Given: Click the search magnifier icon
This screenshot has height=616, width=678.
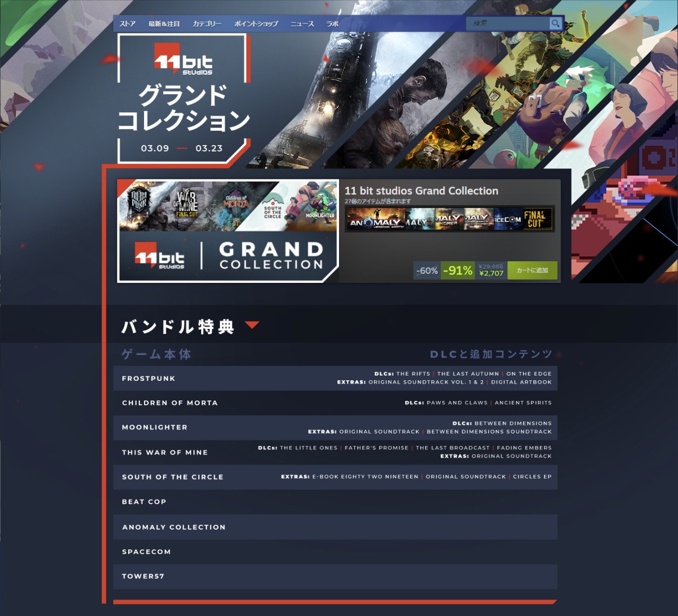Looking at the screenshot, I should (555, 23).
